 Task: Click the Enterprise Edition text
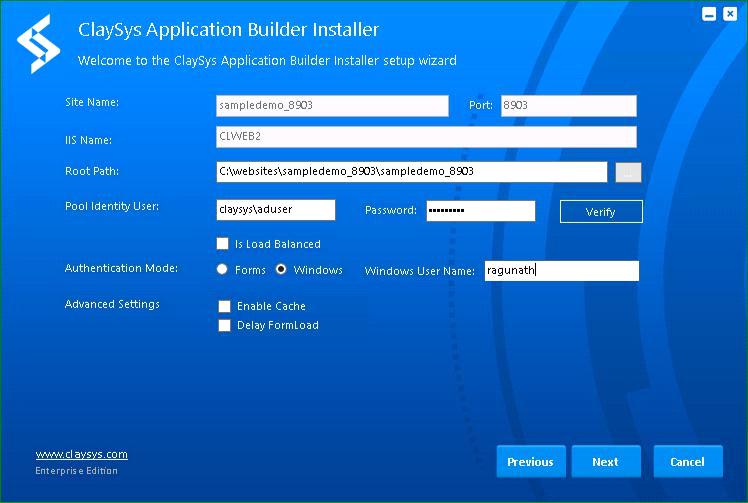(76, 471)
